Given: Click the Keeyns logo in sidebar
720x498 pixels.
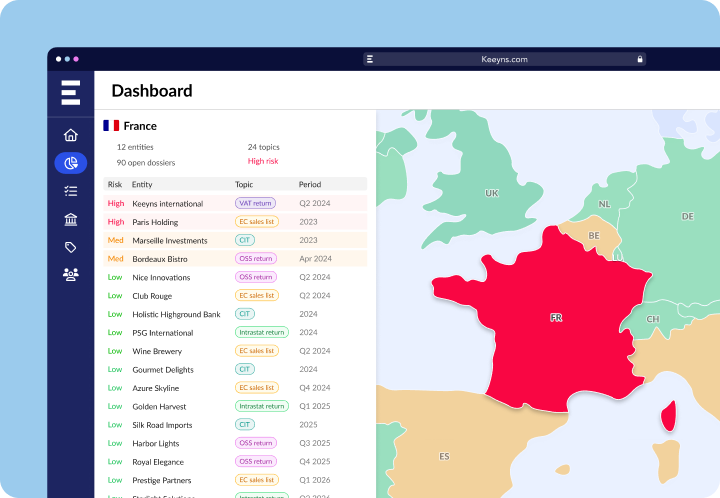Looking at the screenshot, I should pos(70,91).
